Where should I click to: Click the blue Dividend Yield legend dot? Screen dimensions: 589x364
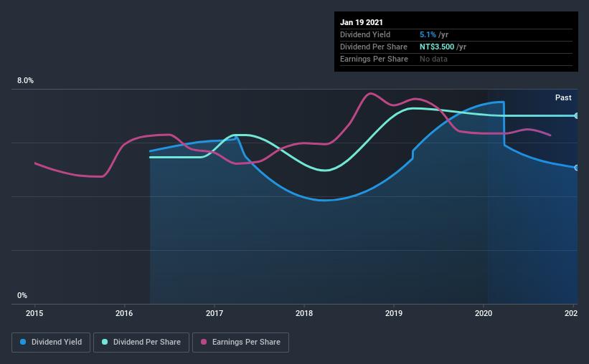point(23,342)
